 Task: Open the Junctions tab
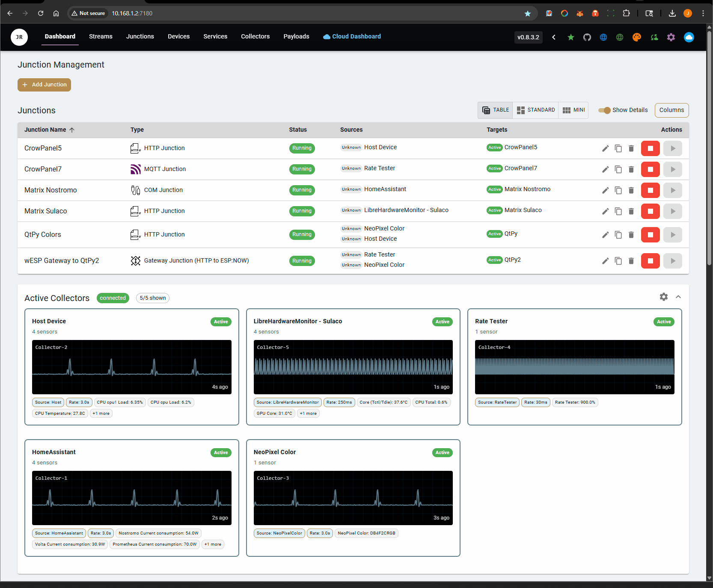(x=140, y=37)
